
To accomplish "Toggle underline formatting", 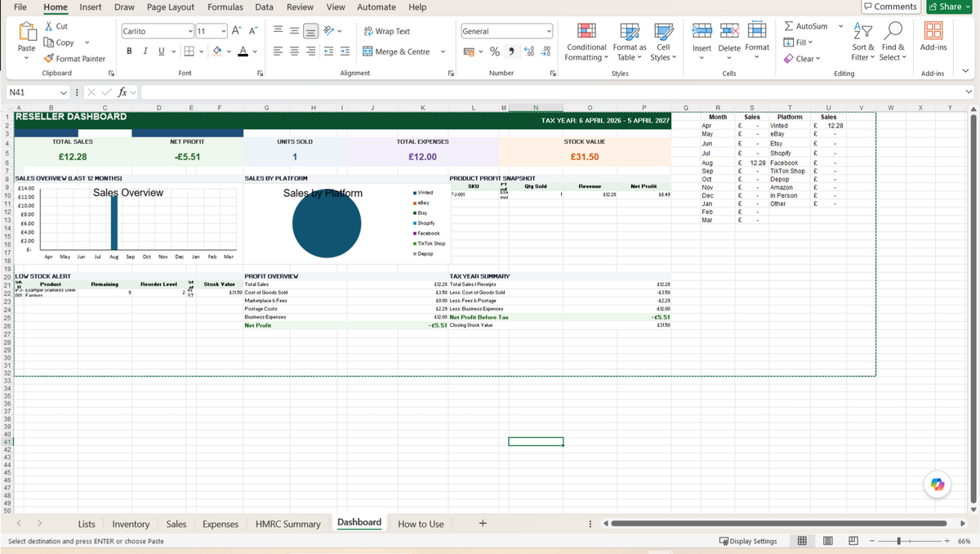I will tap(161, 51).
